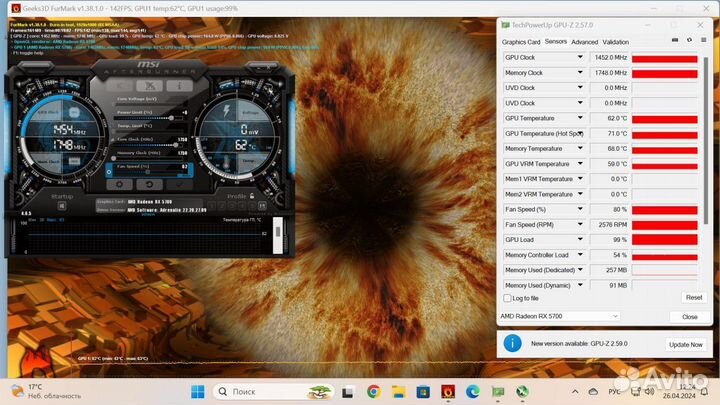Show hidden system tray icons chevron
The height and width of the screenshot is (405, 720).
point(575,392)
